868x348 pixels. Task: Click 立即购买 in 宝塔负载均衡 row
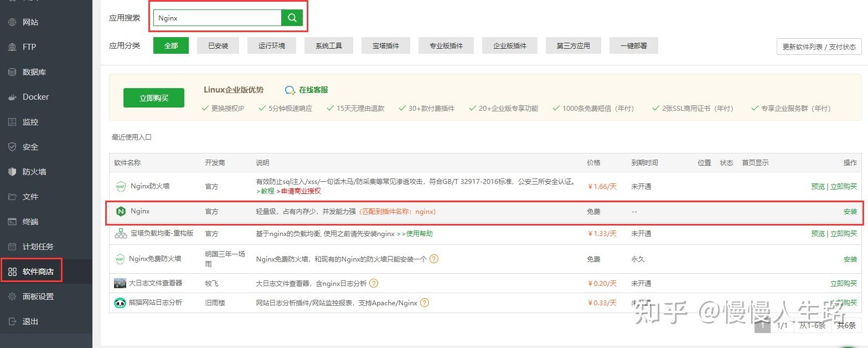[x=844, y=234]
